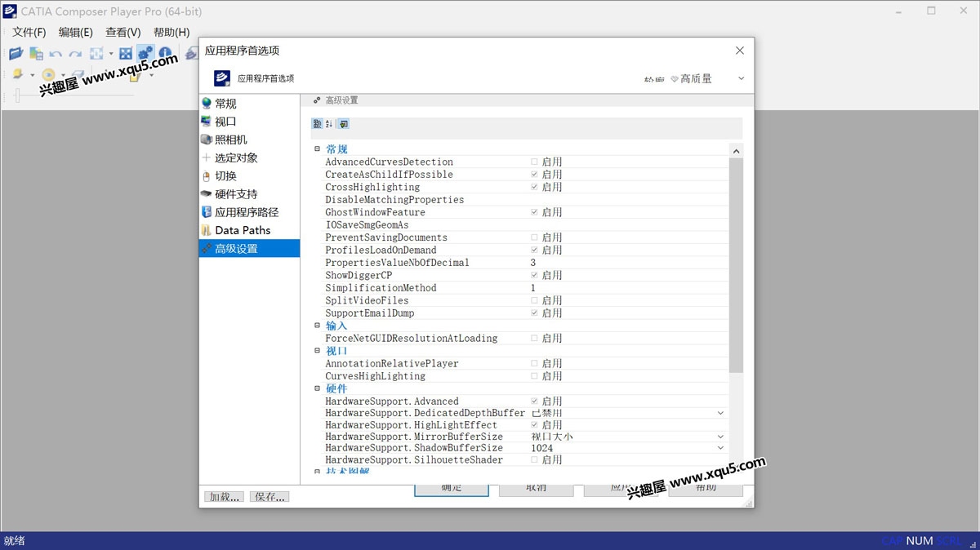Viewport: 980px width, 550px height.
Task: Select 常规 in preferences sidebar
Action: point(249,104)
